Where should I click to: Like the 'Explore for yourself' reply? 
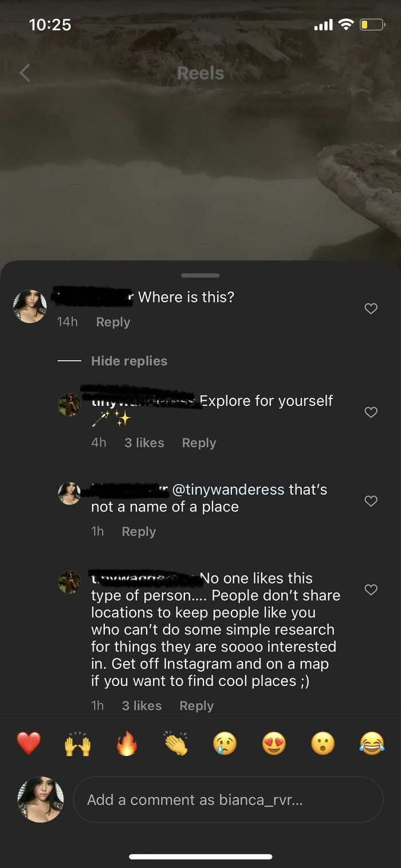(371, 412)
